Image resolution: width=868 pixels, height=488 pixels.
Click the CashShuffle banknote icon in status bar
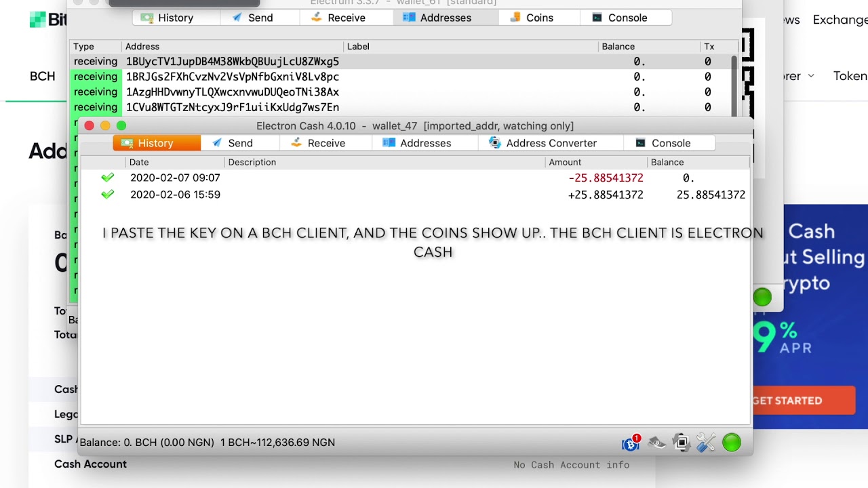(x=656, y=443)
